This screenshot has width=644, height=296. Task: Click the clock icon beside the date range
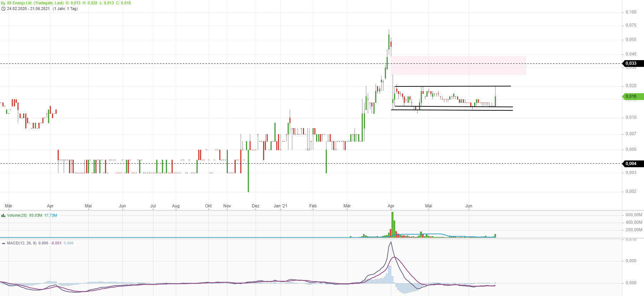3,9
